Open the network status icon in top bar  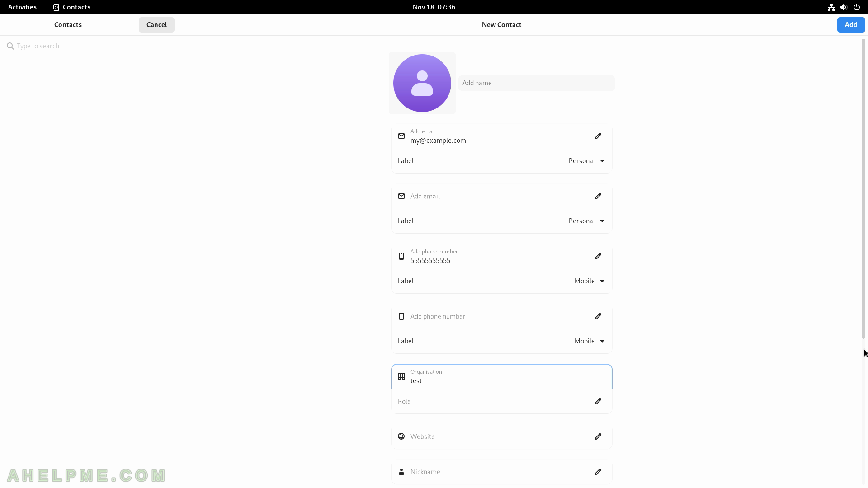click(x=831, y=7)
